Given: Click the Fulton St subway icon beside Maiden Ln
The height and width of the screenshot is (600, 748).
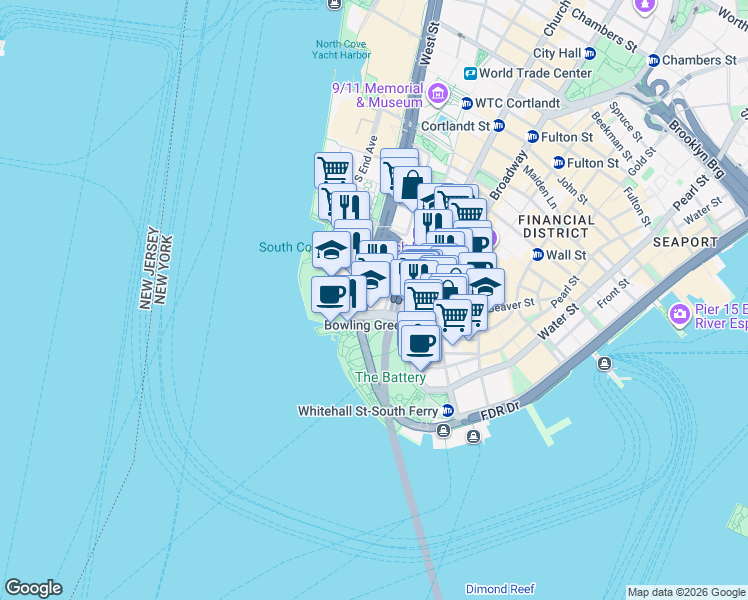Looking at the screenshot, I should [559, 163].
